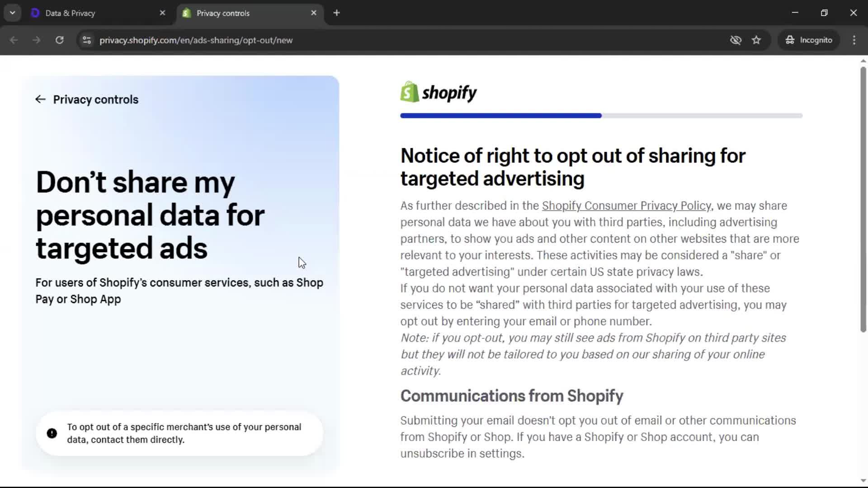Close the Privacy controls tab
The image size is (868, 488).
[314, 13]
